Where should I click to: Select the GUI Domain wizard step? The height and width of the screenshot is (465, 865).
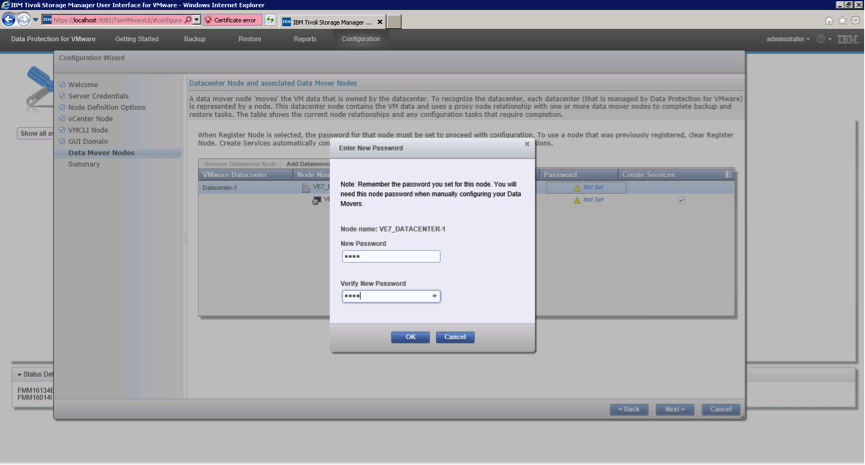point(88,141)
